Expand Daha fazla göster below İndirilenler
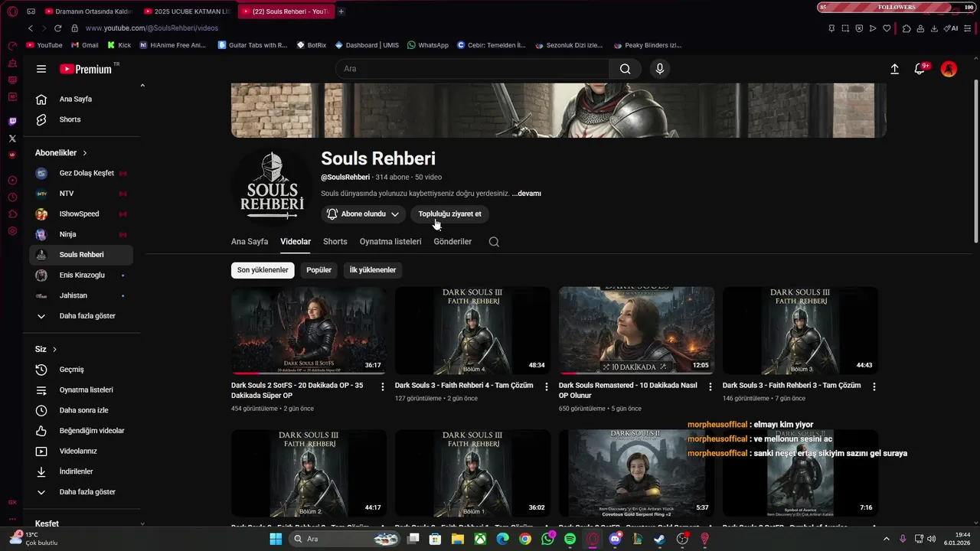 point(81,492)
